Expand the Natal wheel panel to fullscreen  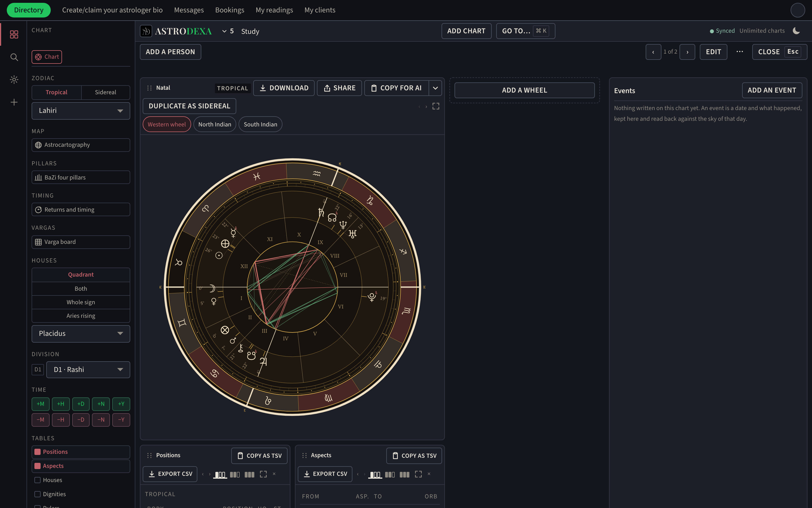point(436,106)
